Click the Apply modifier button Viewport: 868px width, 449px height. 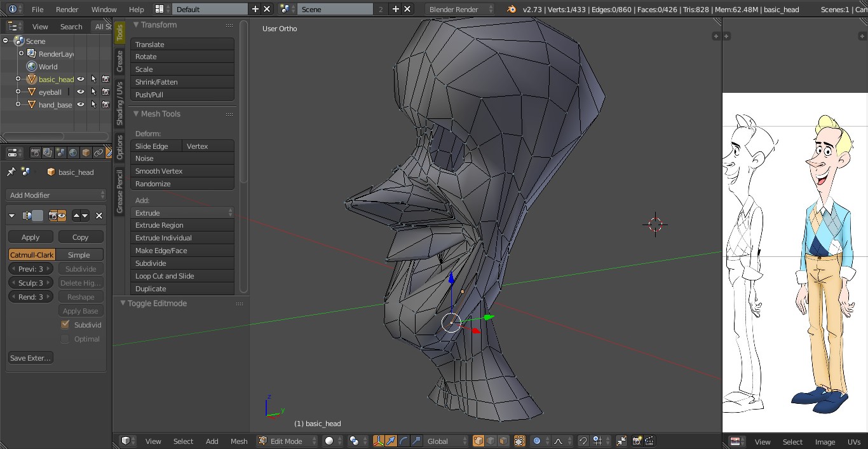pyautogui.click(x=31, y=237)
